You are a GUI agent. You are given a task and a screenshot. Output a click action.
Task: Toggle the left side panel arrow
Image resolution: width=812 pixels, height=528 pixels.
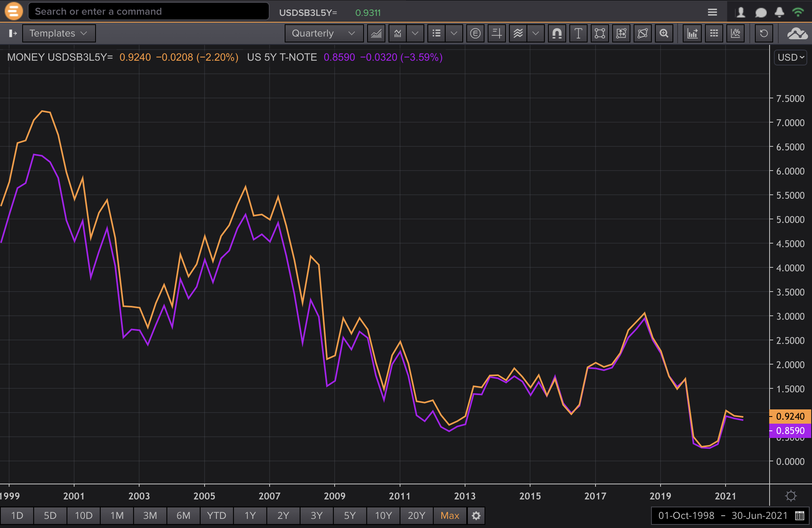pyautogui.click(x=13, y=33)
